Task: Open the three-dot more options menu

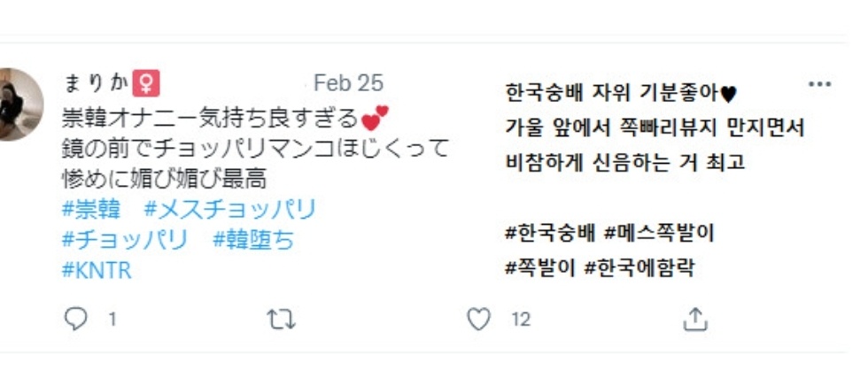Action: [x=820, y=84]
